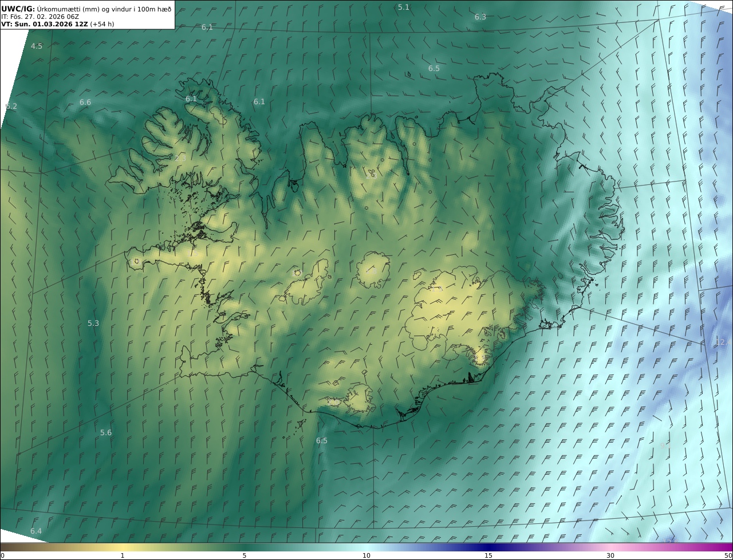Click the 0 tick on the colour scale
This screenshot has width=733, height=560.
2,555
